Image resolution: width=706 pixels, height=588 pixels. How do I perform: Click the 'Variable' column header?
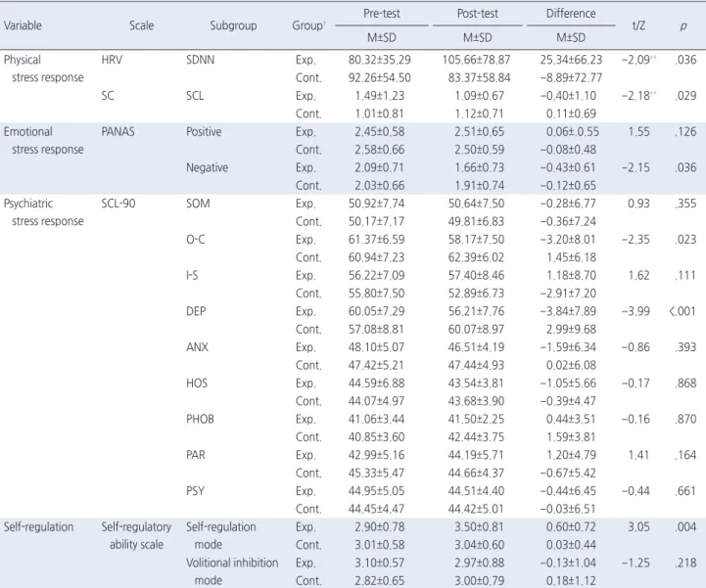(23, 25)
